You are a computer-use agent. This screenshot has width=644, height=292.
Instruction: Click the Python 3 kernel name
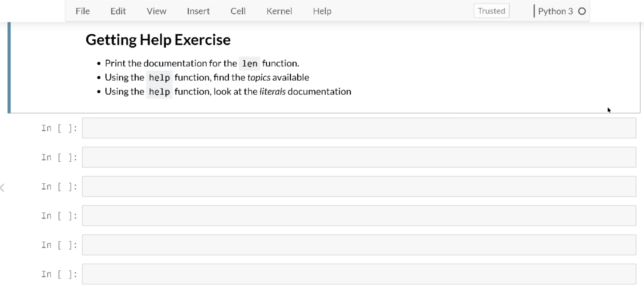pyautogui.click(x=555, y=11)
